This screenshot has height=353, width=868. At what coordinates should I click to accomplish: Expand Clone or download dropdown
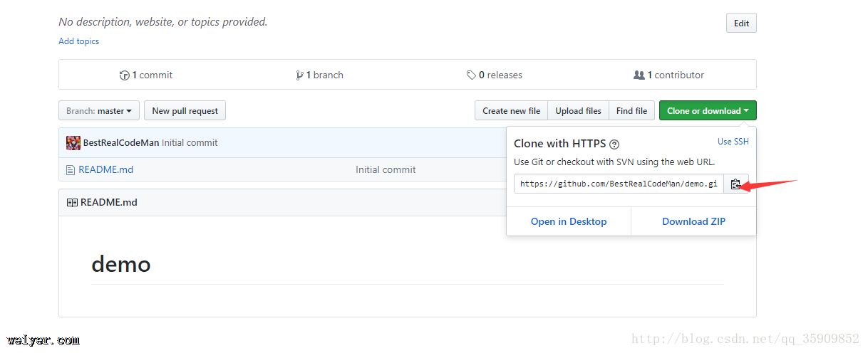708,110
